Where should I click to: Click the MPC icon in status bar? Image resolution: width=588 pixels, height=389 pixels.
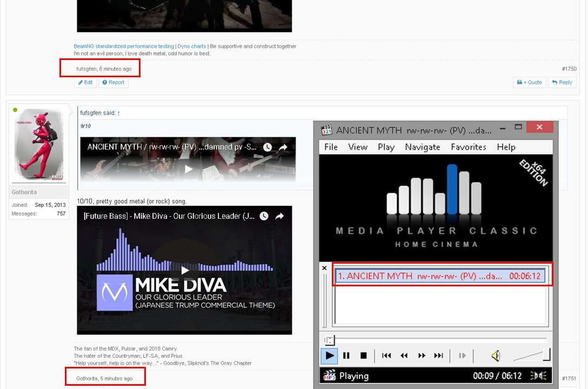(329, 375)
